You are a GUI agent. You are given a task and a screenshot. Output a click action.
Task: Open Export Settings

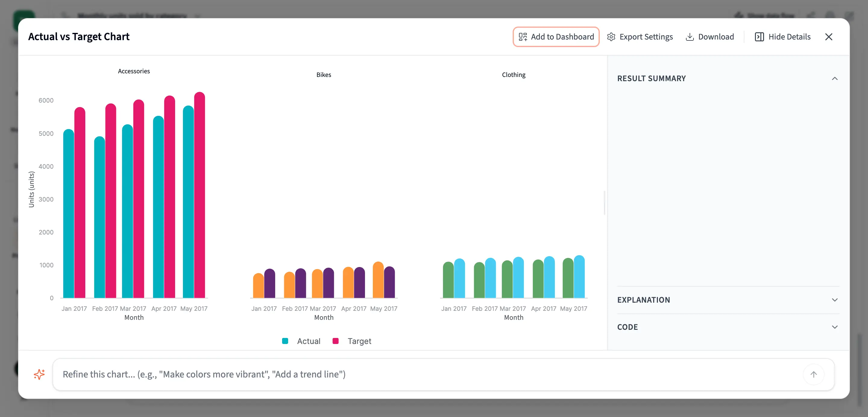pos(640,37)
